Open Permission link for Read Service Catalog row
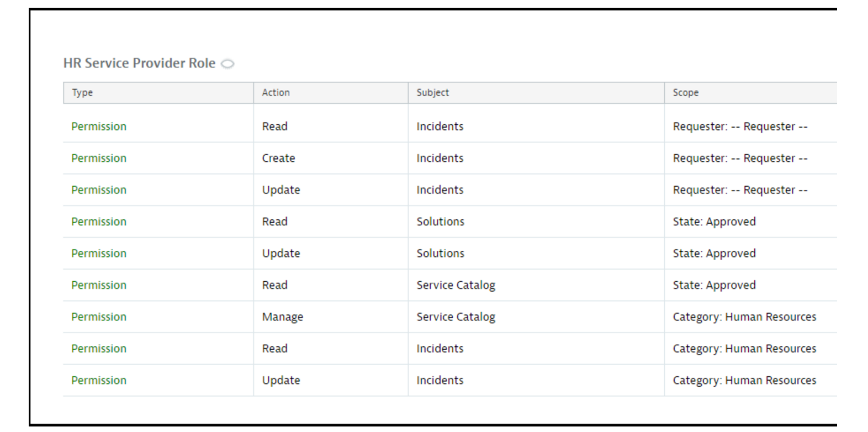 [x=99, y=286]
